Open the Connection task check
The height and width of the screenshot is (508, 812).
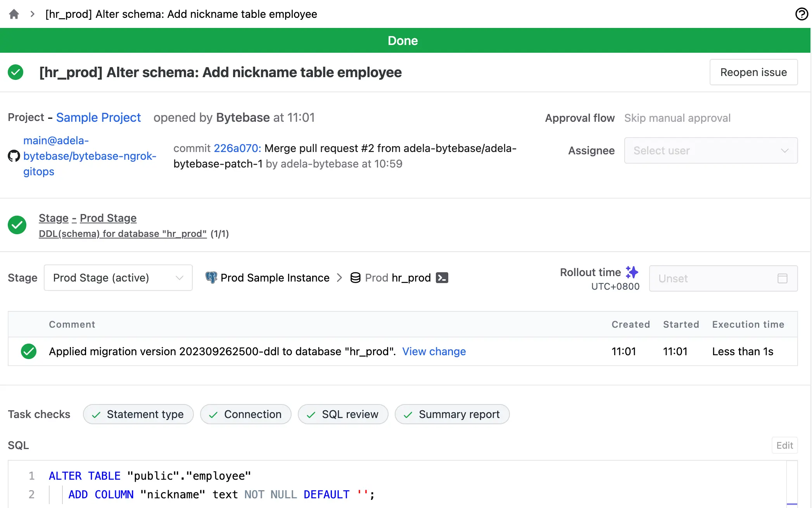[x=246, y=414]
